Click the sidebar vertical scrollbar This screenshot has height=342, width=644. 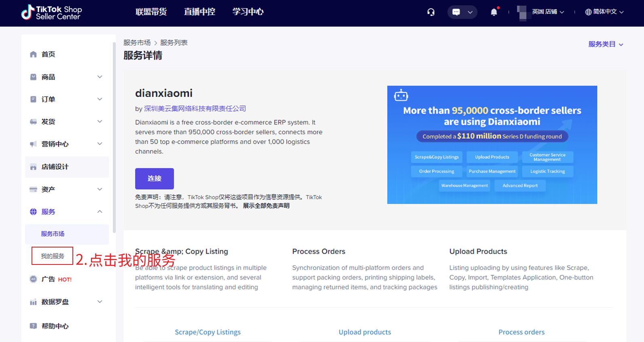click(114, 137)
